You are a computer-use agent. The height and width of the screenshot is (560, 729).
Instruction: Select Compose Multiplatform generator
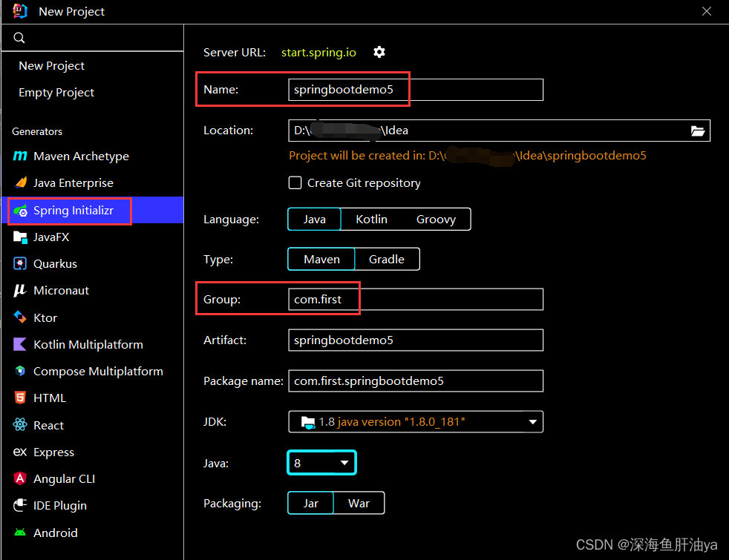[94, 371]
